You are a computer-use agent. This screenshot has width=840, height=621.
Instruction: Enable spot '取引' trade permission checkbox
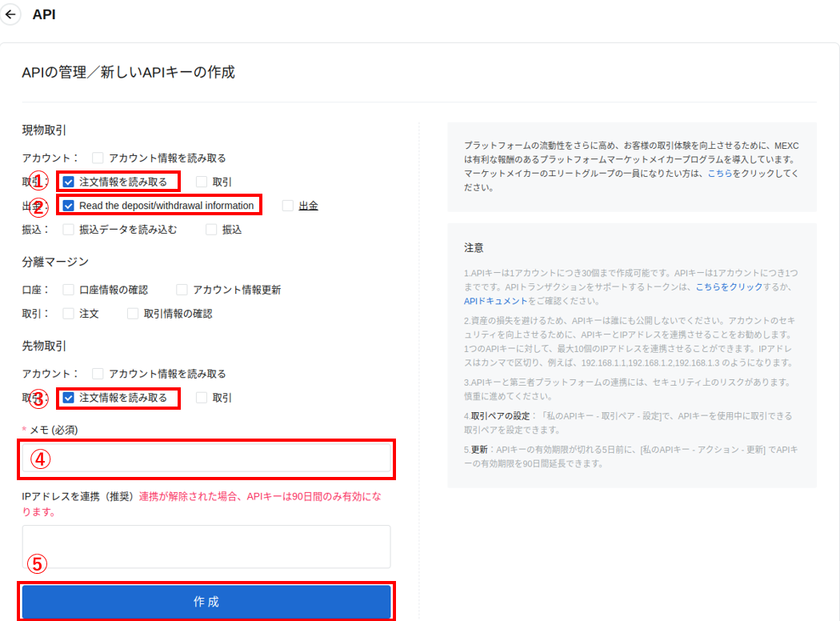(202, 182)
